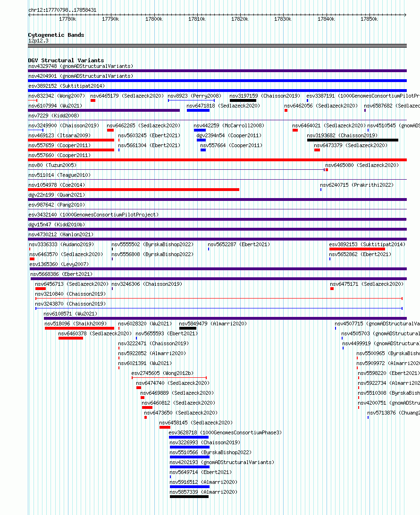Click nsv3226993 Chaisson2019 label

[x=205, y=442]
